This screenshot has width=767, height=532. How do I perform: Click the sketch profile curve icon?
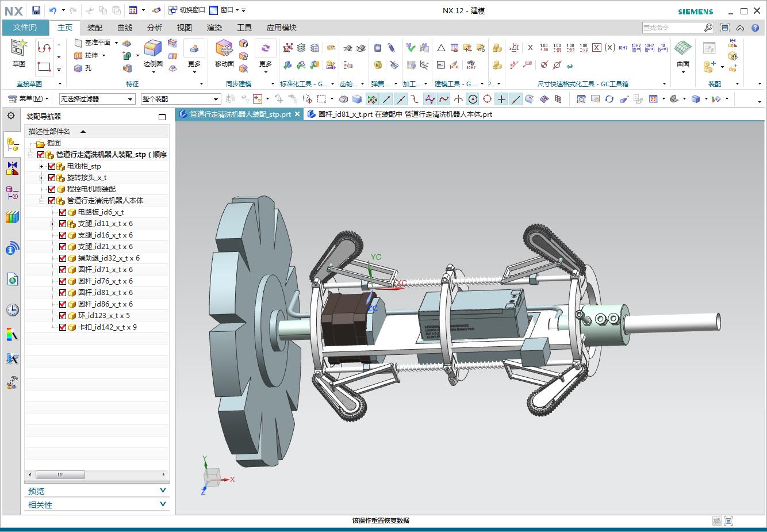pyautogui.click(x=44, y=48)
